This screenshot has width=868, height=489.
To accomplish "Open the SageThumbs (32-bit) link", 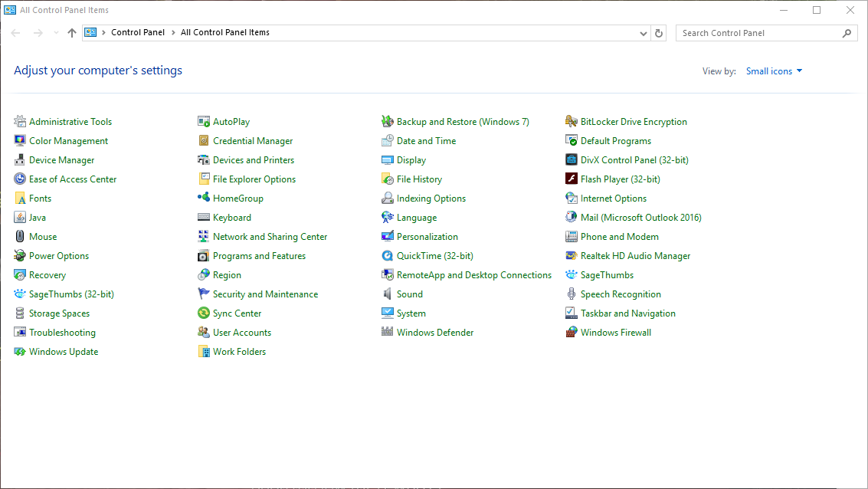I will (71, 294).
